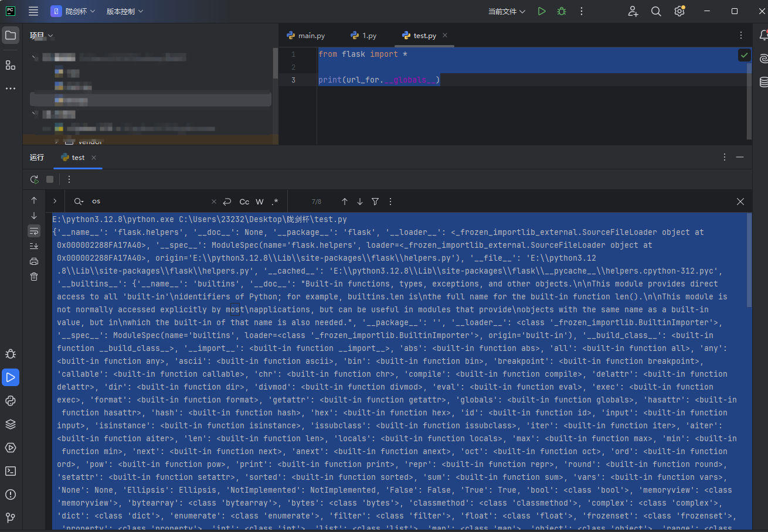The width and height of the screenshot is (768, 532).
Task: Toggle soft-wrap in run console
Action: point(34,231)
